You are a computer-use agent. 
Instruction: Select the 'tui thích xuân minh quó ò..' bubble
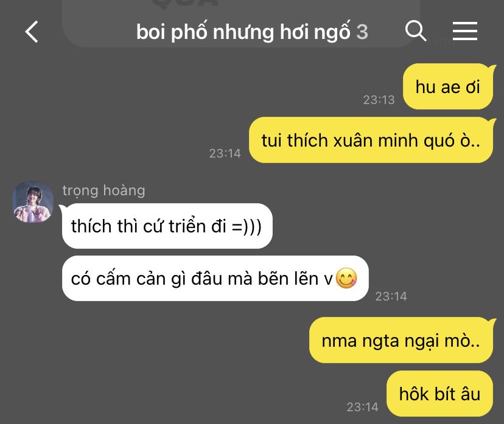[x=371, y=140]
